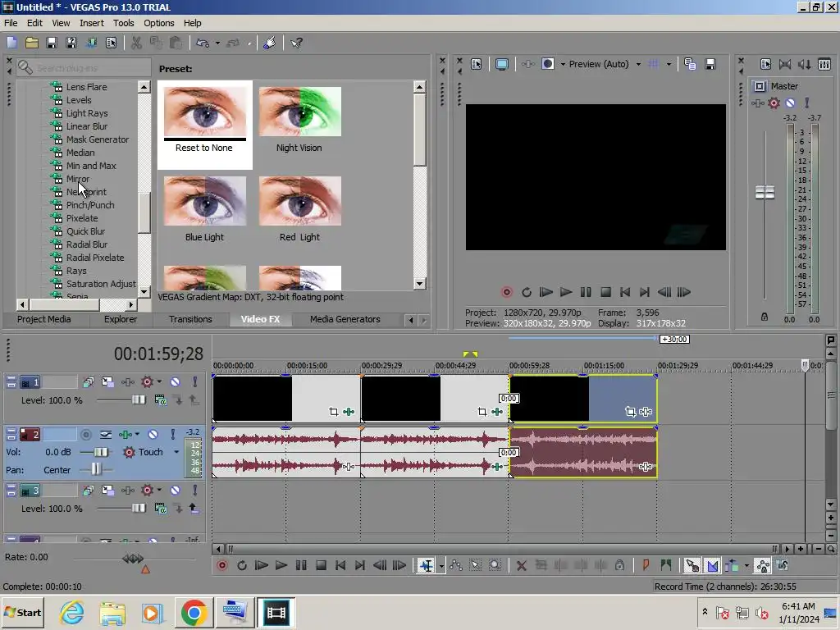Select the Lens Flare plugin
Screen dimensions: 840x630
click(x=86, y=87)
